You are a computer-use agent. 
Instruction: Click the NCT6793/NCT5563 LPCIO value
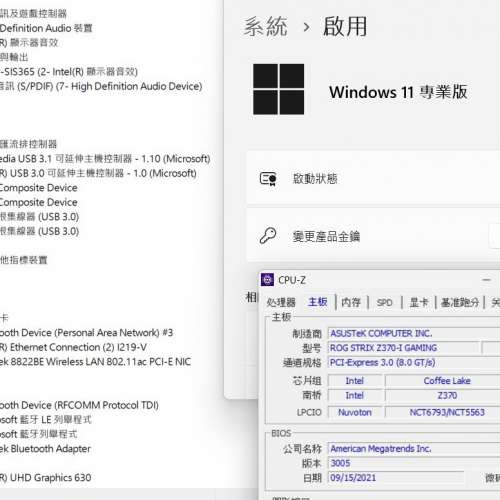[447, 412]
